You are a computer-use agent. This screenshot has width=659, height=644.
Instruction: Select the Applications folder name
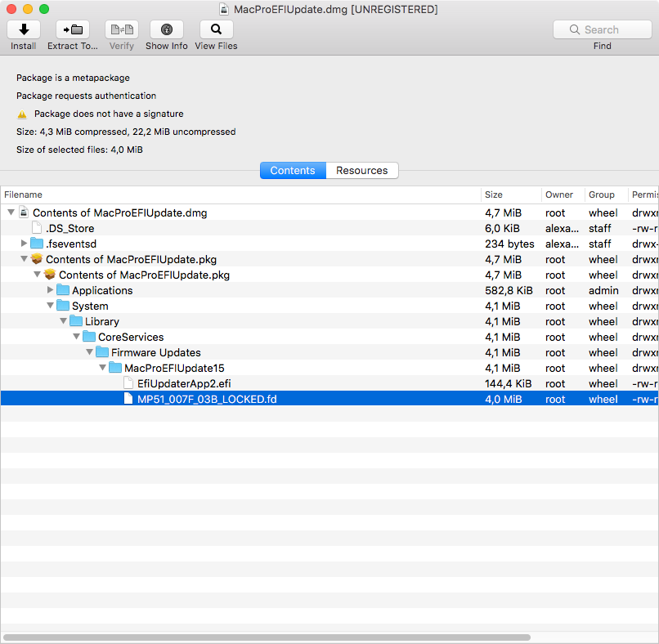pos(102,291)
